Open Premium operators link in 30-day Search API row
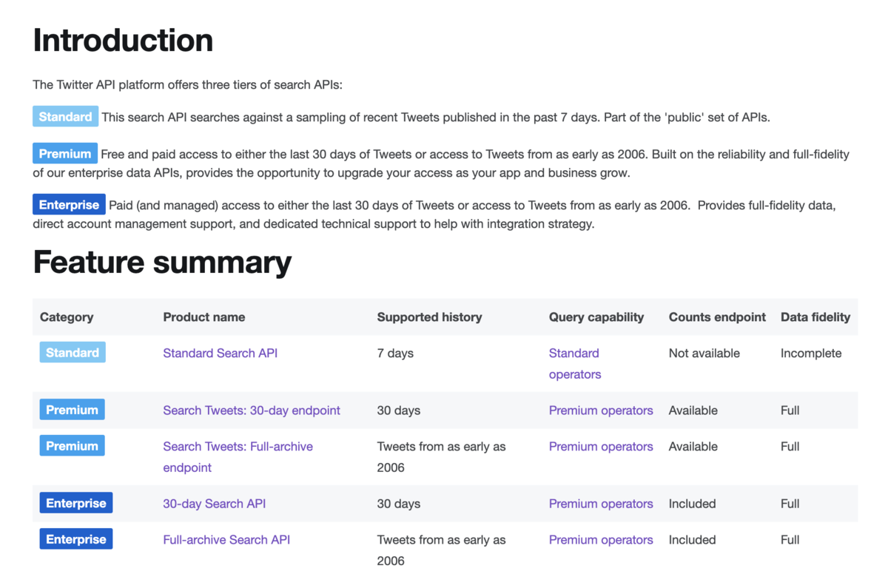This screenshot has height=588, width=888. [601, 504]
